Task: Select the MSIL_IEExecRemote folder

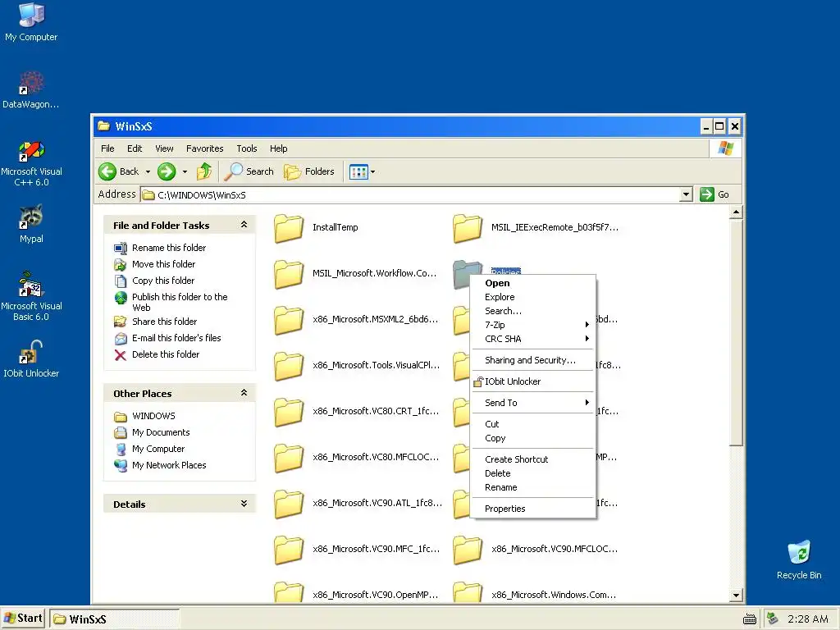Action: (x=536, y=228)
